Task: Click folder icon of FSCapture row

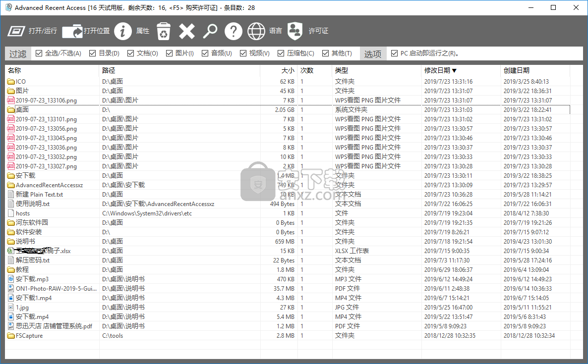Action: 11,336
